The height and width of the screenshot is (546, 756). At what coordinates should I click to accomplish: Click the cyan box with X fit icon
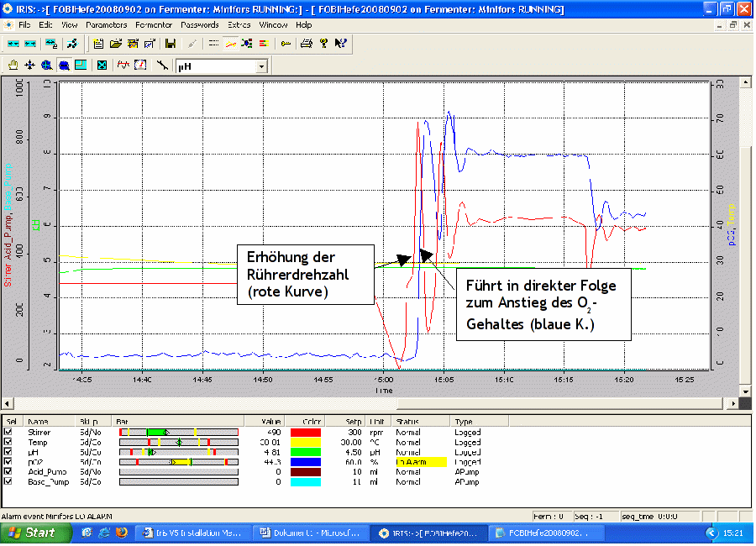[102, 66]
